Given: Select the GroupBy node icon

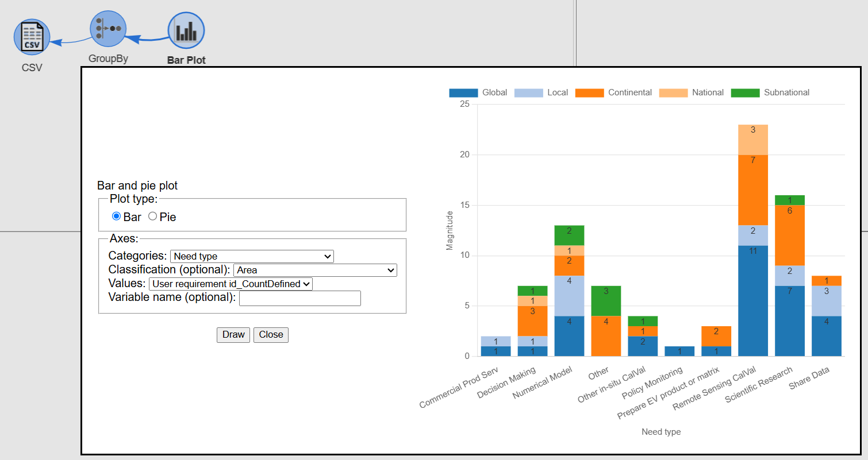Looking at the screenshot, I should pos(108,29).
